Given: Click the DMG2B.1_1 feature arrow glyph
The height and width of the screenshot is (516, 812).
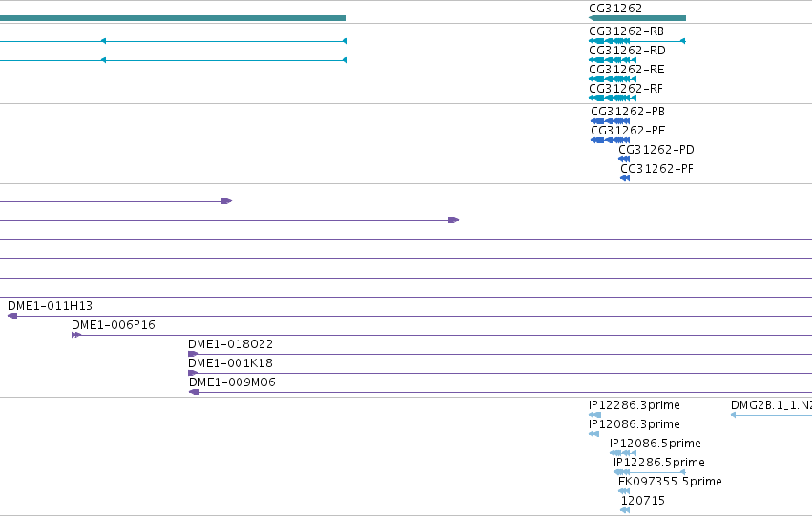Looking at the screenshot, I should pos(734,415).
